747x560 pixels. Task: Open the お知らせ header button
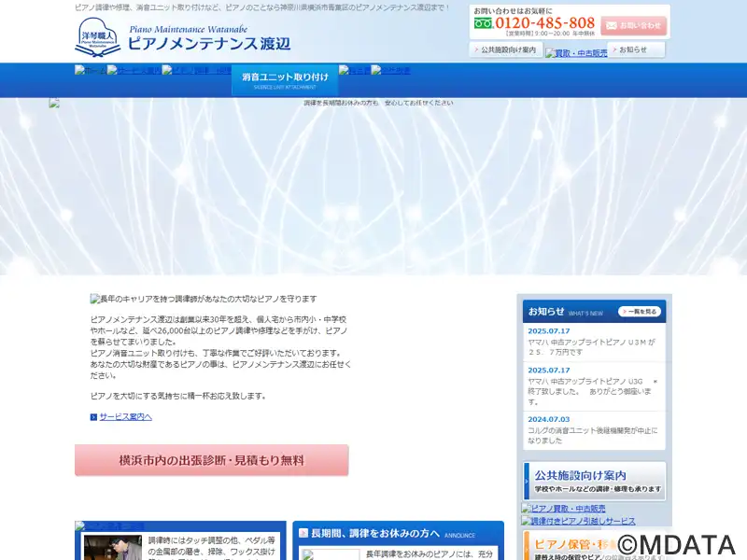[637, 49]
